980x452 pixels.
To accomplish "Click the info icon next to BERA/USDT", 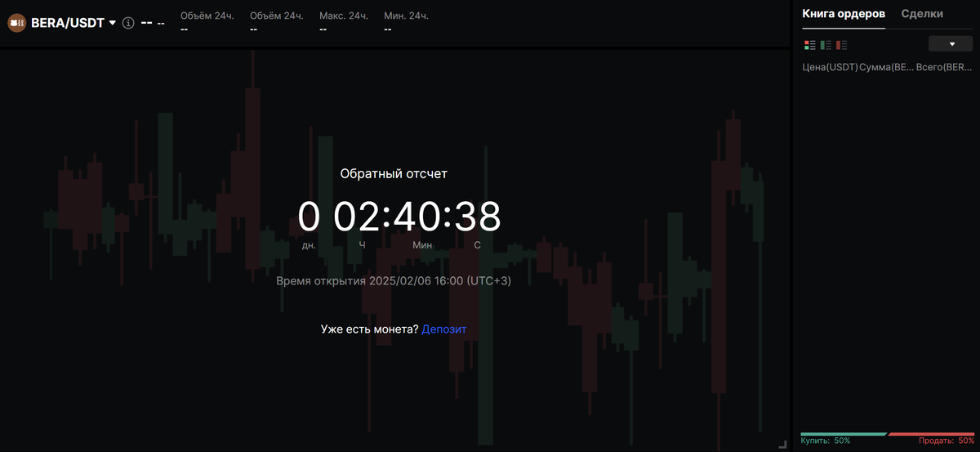I will 128,23.
